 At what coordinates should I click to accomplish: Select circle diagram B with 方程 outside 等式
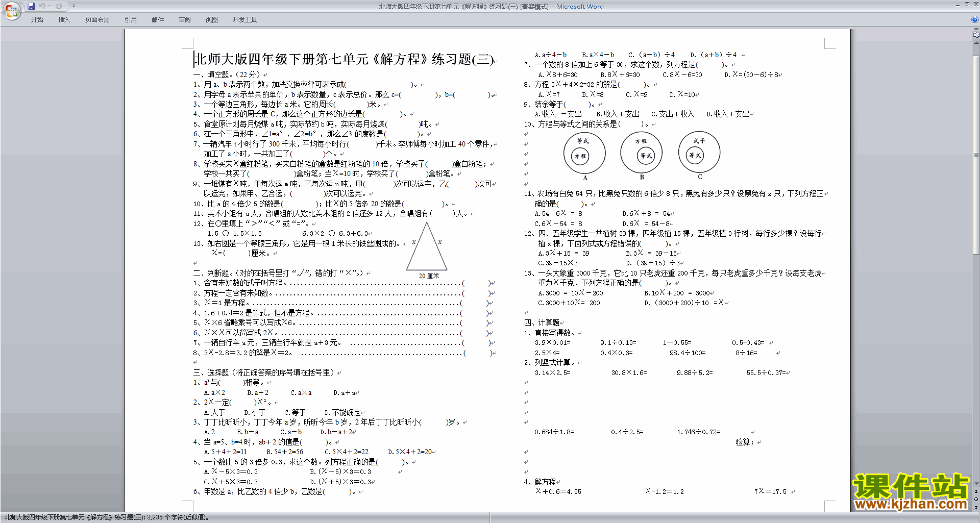click(642, 153)
